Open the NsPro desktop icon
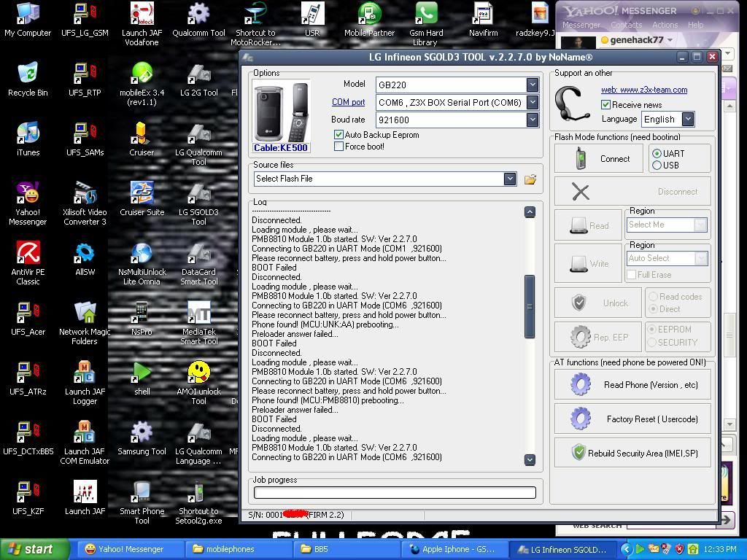 142,319
